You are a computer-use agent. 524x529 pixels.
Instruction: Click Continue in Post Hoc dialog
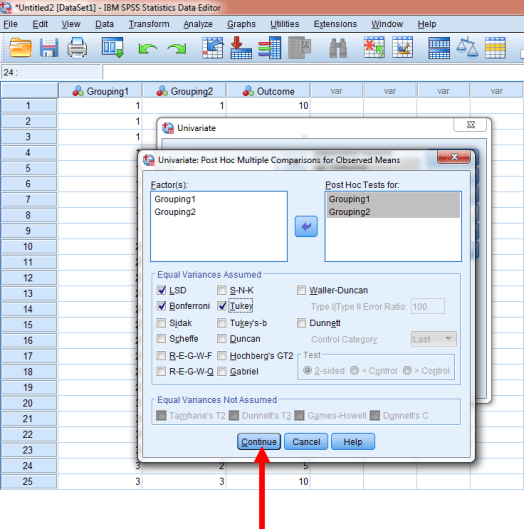click(x=259, y=442)
